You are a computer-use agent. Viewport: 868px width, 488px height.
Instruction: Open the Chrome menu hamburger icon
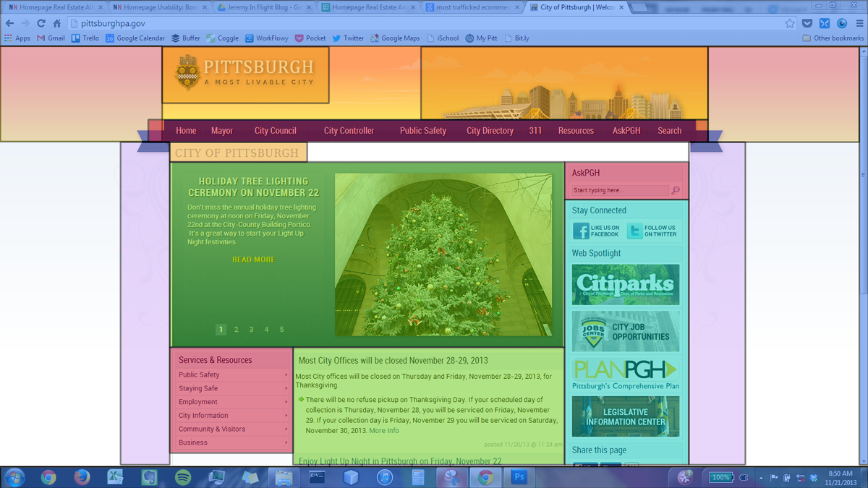(x=859, y=23)
